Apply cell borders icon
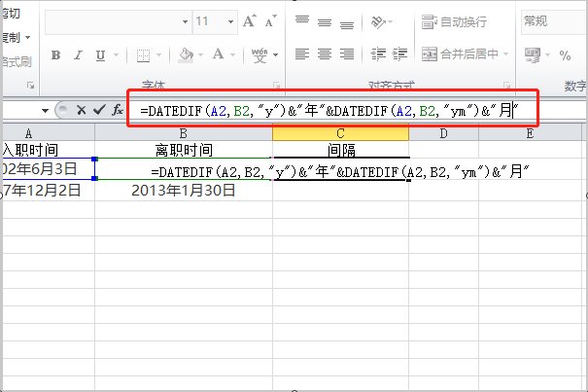 pos(143,55)
